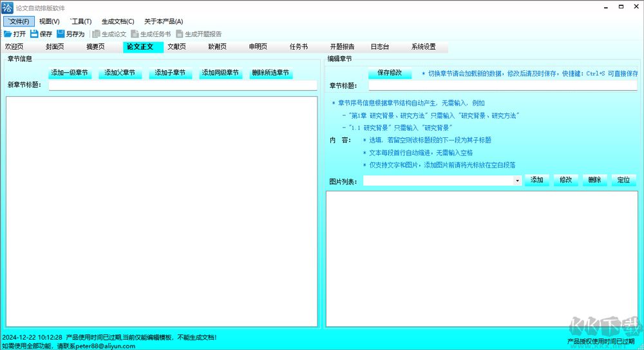Click the 保存修改 button
Viewport: 644px width, 350px height.
click(x=390, y=73)
